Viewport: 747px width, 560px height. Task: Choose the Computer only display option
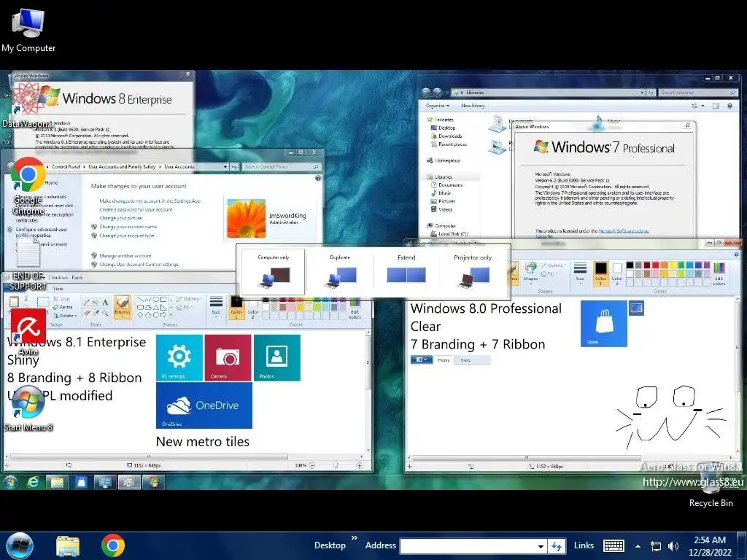coord(274,272)
